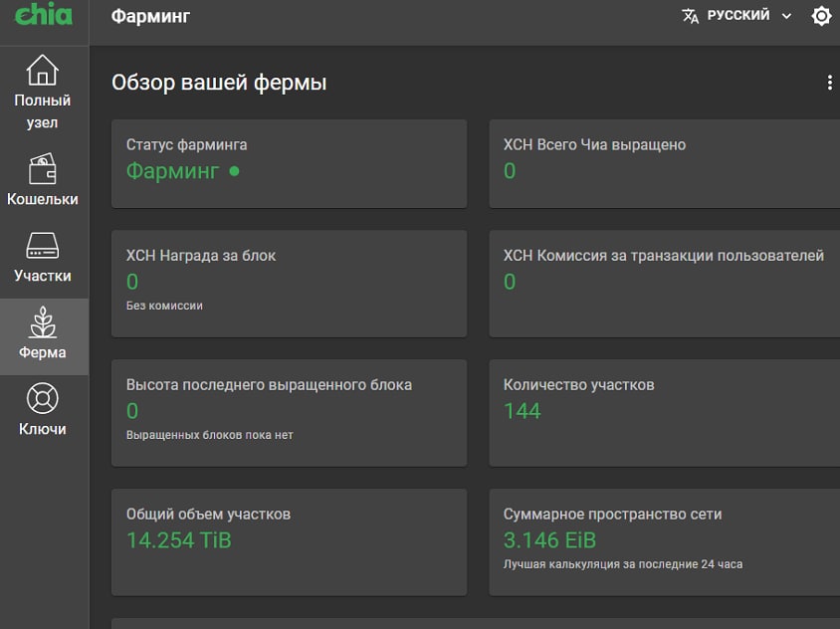Click the Chia logo

click(x=44, y=13)
